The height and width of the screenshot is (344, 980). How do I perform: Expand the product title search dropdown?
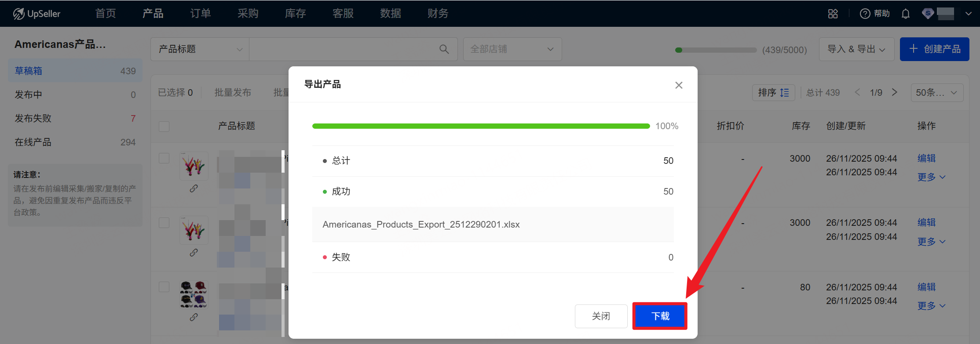tap(200, 49)
